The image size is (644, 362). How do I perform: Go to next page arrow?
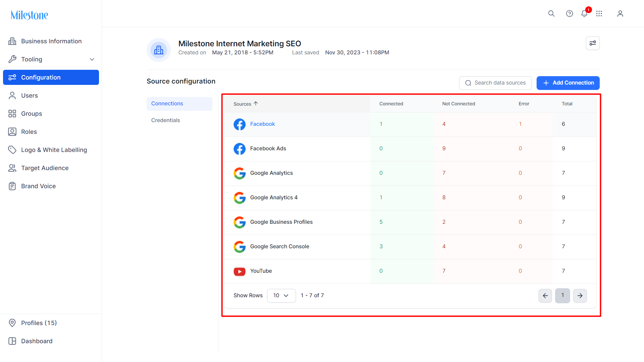click(x=580, y=296)
